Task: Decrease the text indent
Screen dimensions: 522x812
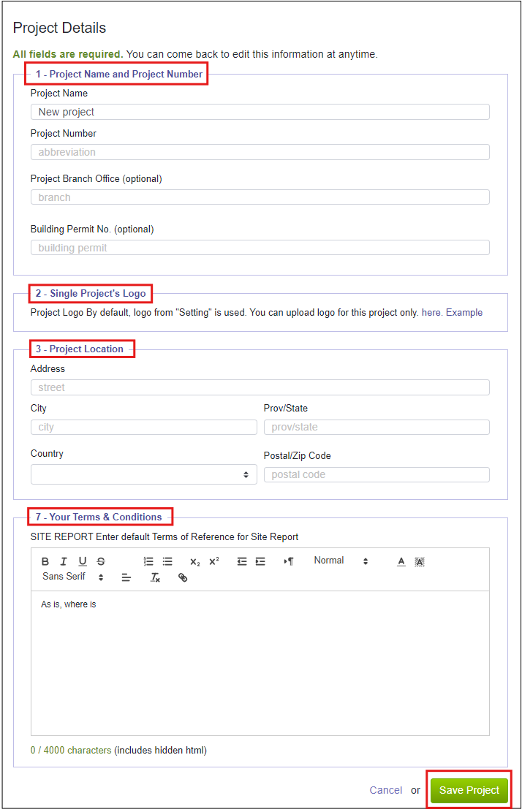Action: [242, 561]
